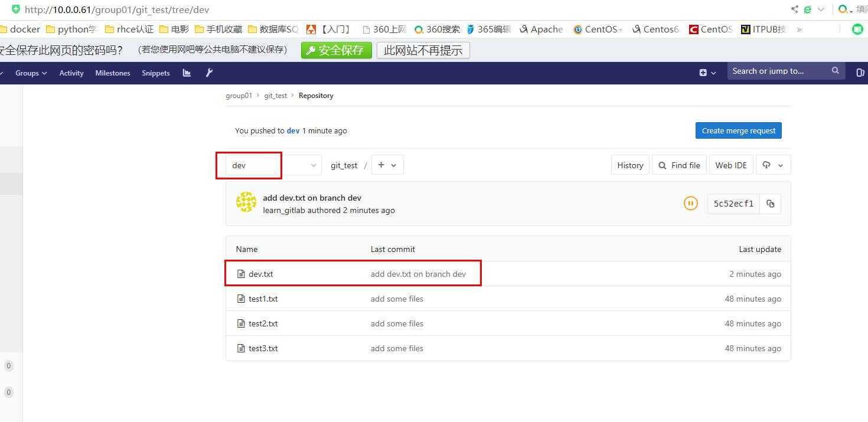Viewport: 868px width, 422px height.
Task: Copy commit SHA with clipboard icon
Action: tap(770, 204)
